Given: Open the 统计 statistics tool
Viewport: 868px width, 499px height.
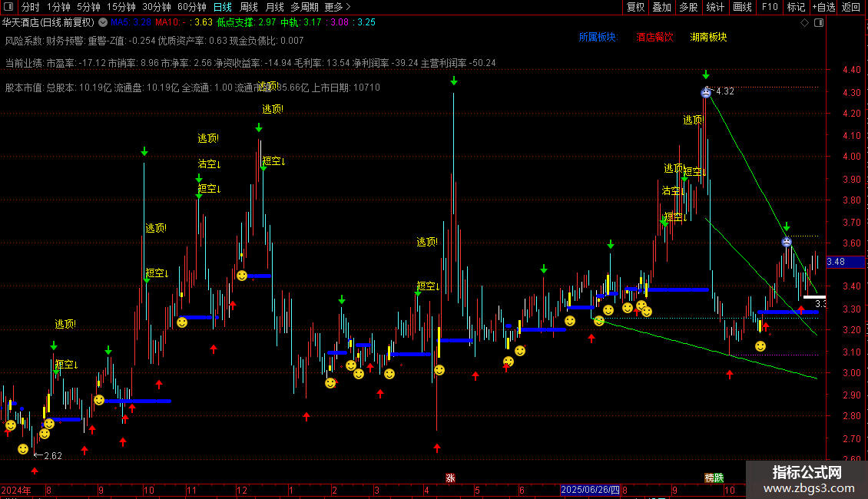Looking at the screenshot, I should (715, 7).
